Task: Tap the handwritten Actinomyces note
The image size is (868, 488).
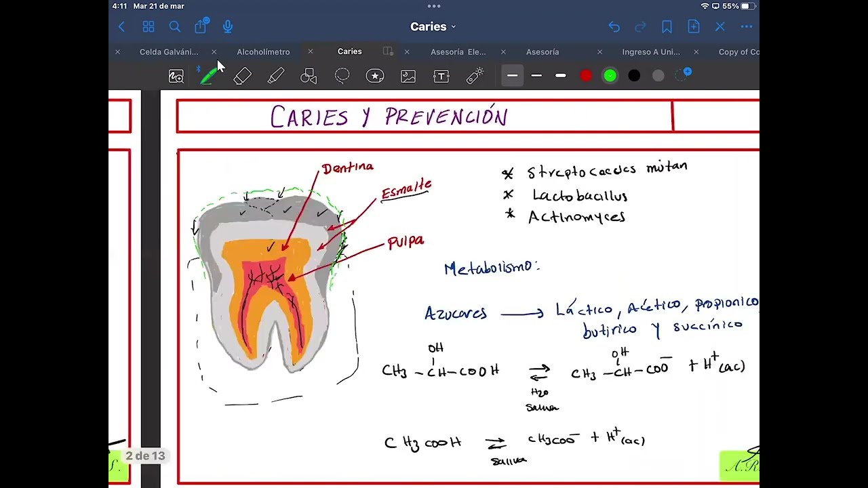Action: point(576,217)
